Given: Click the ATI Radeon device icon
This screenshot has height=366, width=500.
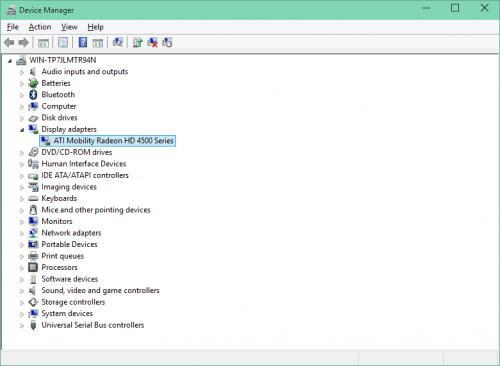Looking at the screenshot, I should click(45, 141).
